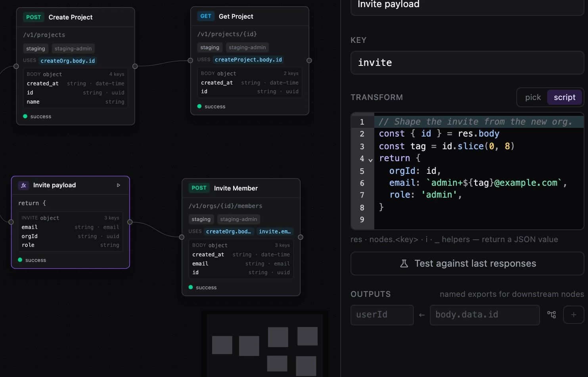Click the body.data.id output path field
This screenshot has height=377, width=588.
point(485,315)
